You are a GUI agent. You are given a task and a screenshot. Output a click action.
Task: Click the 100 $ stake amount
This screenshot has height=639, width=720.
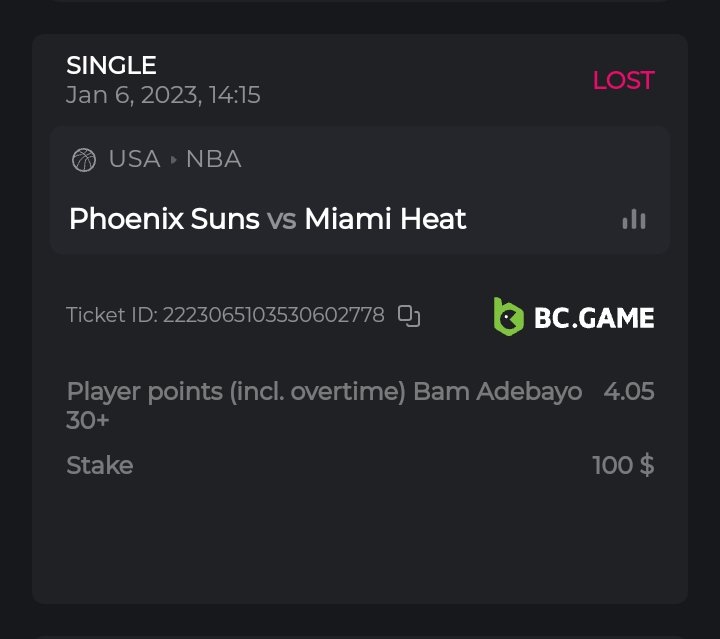point(623,466)
